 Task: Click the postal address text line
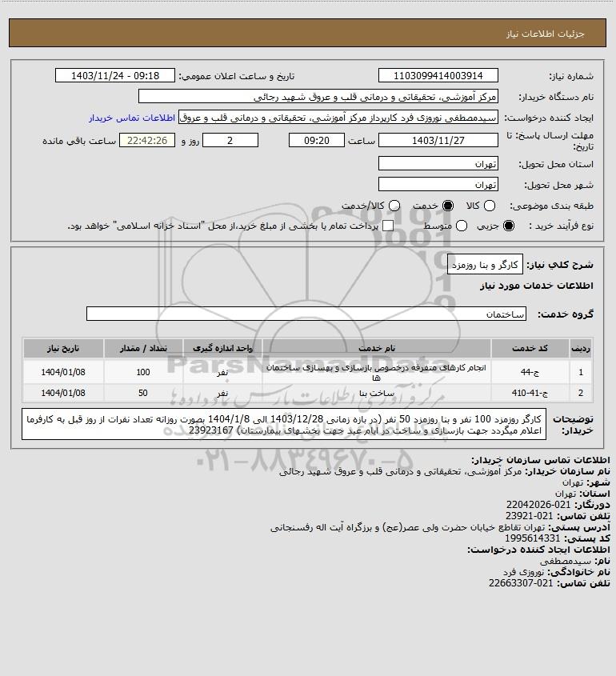coord(408,527)
